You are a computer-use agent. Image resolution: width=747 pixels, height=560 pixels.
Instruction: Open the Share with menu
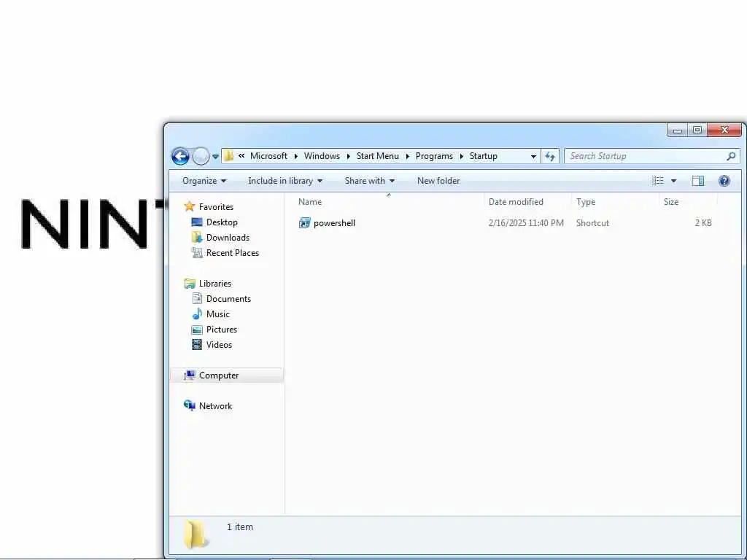(370, 181)
